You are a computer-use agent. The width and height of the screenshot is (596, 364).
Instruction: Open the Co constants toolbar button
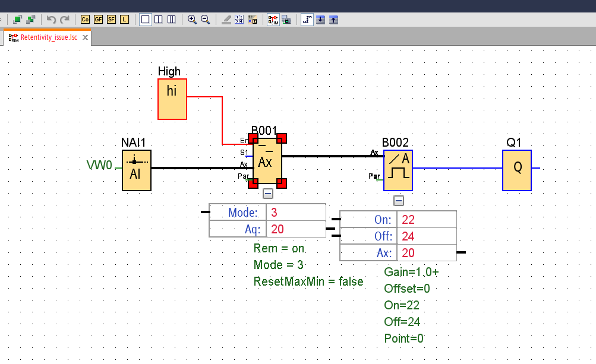tap(85, 20)
